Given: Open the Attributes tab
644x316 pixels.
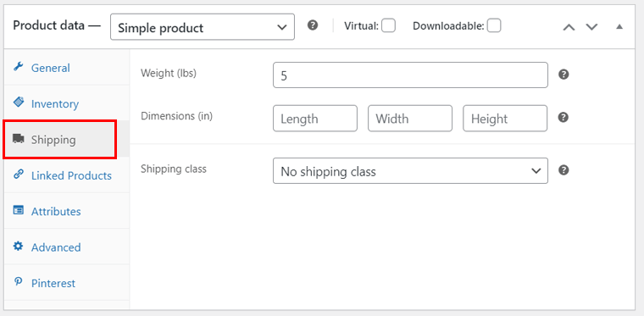Looking at the screenshot, I should pos(67,211).
